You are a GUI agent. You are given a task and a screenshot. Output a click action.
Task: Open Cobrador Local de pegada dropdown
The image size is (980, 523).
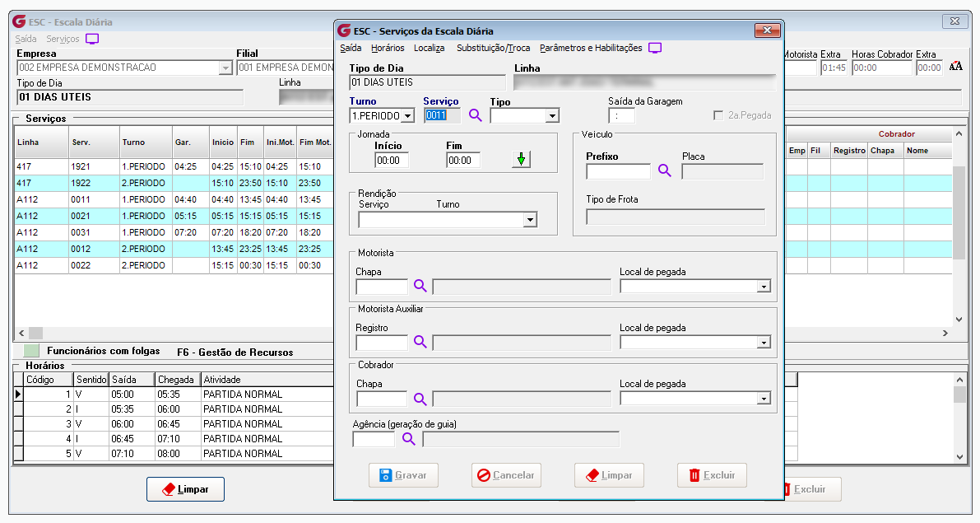pyautogui.click(x=763, y=399)
